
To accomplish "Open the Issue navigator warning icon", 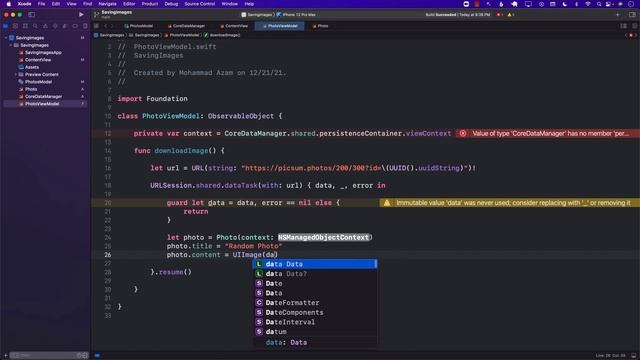I will coord(45,26).
